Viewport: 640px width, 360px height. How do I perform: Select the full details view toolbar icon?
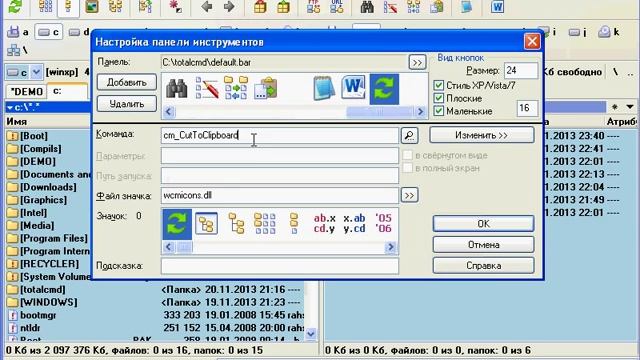(x=68, y=7)
